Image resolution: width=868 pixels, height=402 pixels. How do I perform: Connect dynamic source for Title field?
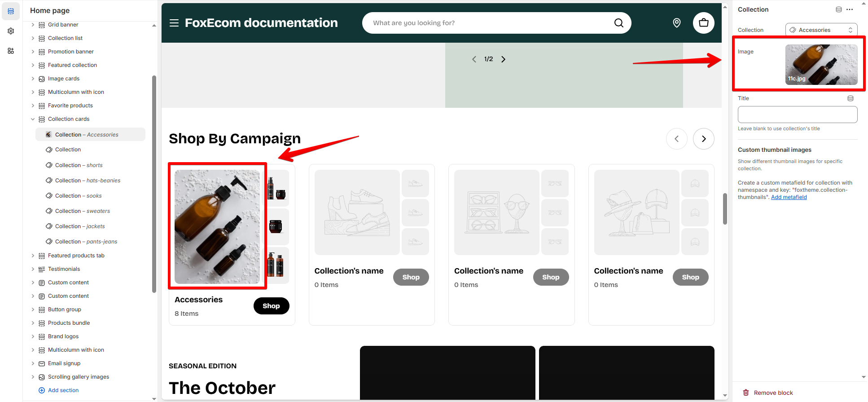[850, 98]
